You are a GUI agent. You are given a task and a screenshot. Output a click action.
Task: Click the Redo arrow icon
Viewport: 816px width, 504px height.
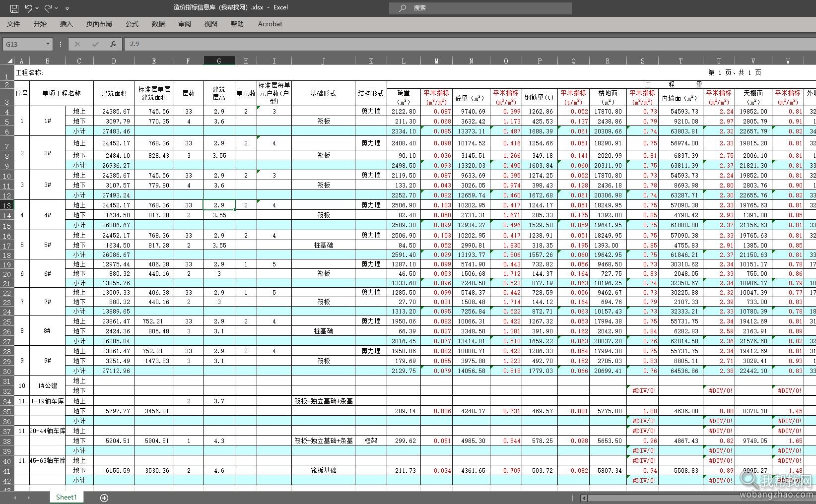click(x=48, y=8)
